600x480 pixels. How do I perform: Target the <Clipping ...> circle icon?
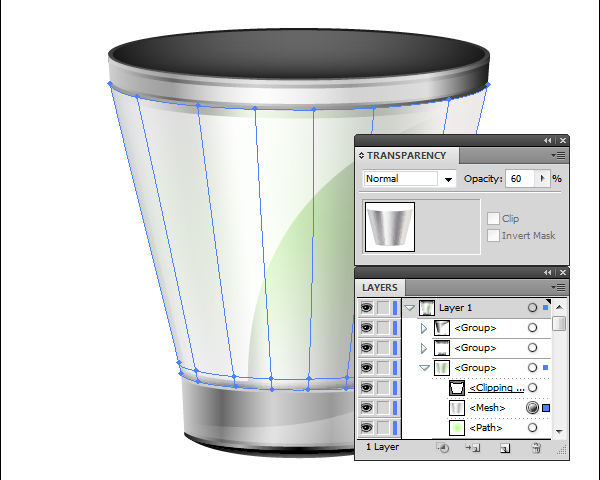click(x=532, y=388)
